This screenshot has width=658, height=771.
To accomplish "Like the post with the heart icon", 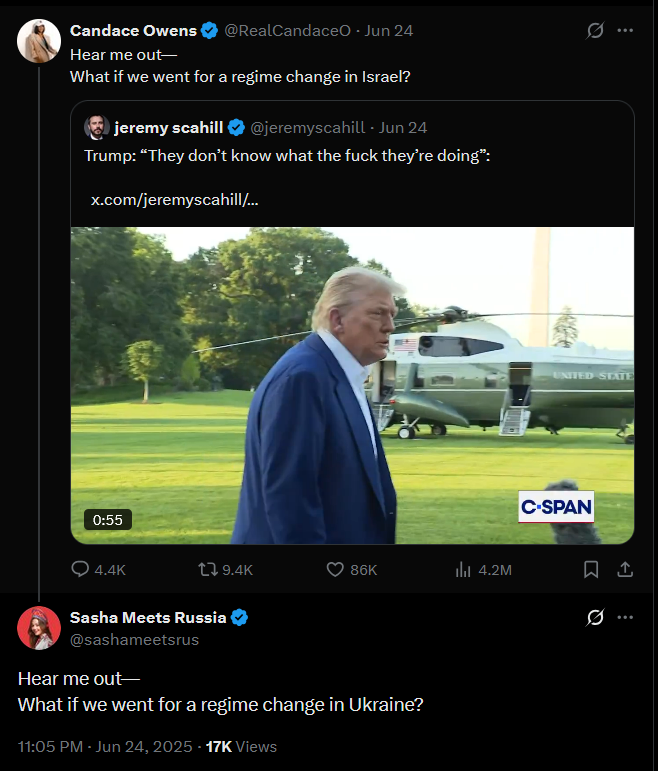I will coord(336,569).
